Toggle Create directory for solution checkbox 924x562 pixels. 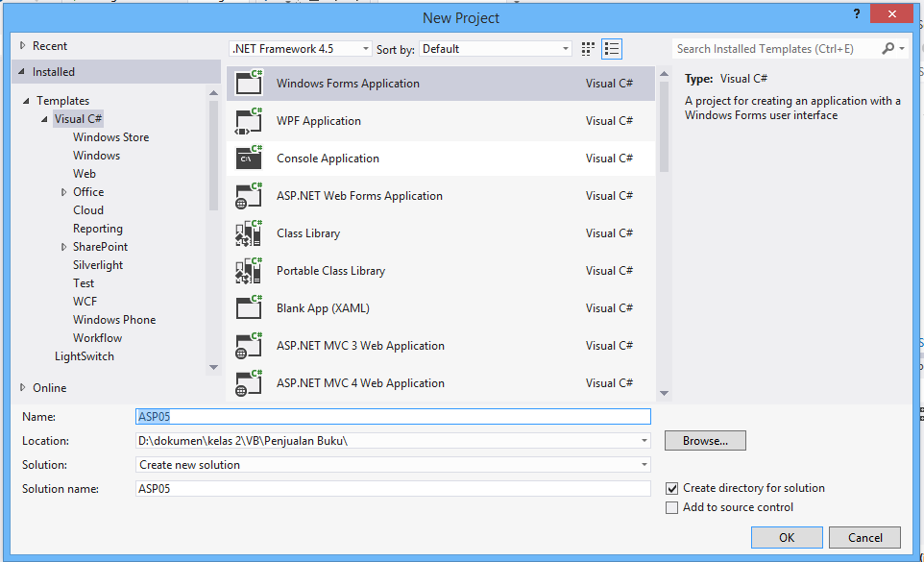point(671,488)
